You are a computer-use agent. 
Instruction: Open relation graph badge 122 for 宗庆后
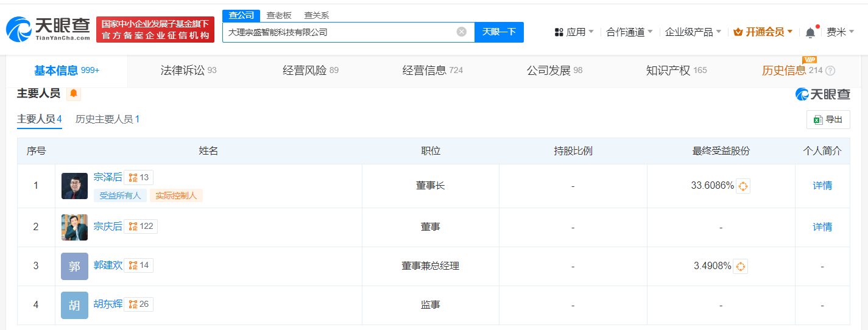pyautogui.click(x=141, y=226)
